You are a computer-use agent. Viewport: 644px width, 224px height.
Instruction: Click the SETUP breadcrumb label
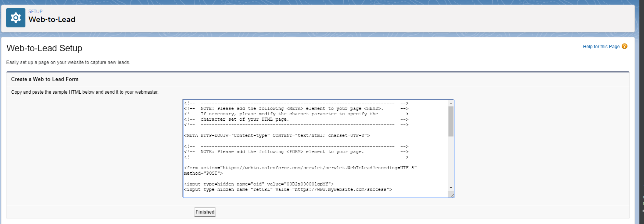pos(35,12)
